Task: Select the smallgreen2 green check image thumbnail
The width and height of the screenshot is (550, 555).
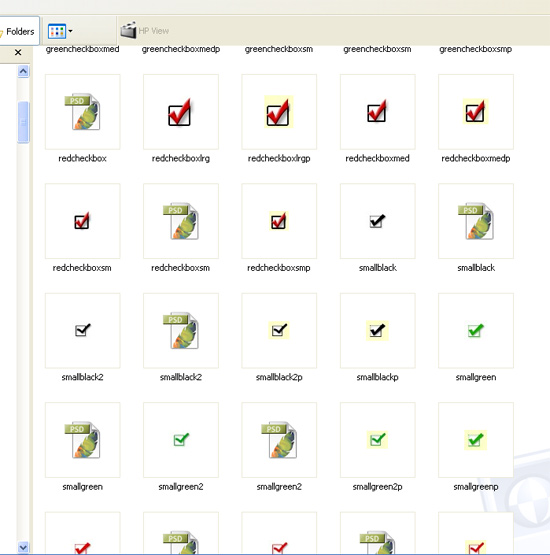Action: point(181,440)
